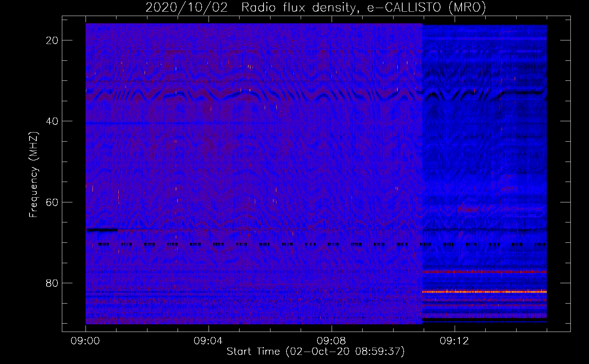Viewport: 589px width, 364px height.
Task: Click the 80 MHz frequency tick label
Action: pos(52,283)
